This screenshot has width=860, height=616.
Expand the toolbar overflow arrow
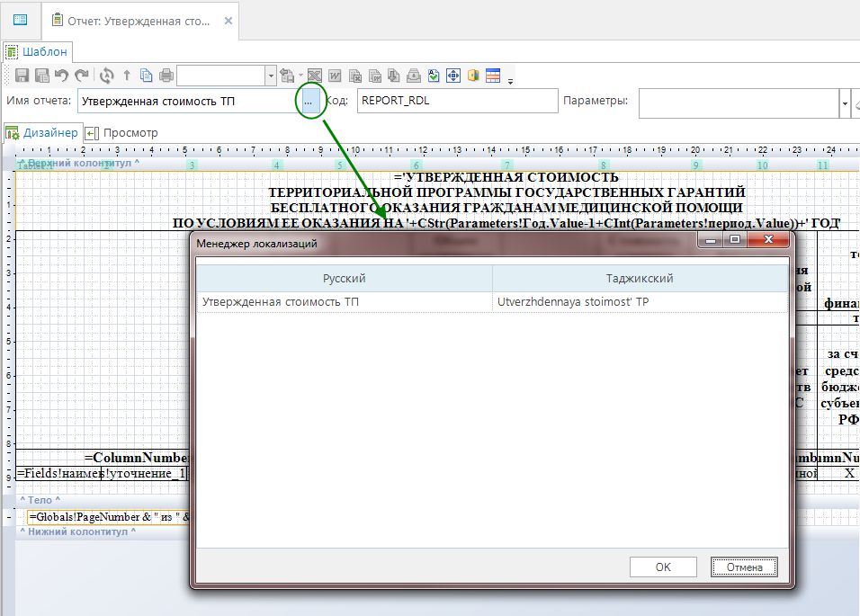point(511,81)
